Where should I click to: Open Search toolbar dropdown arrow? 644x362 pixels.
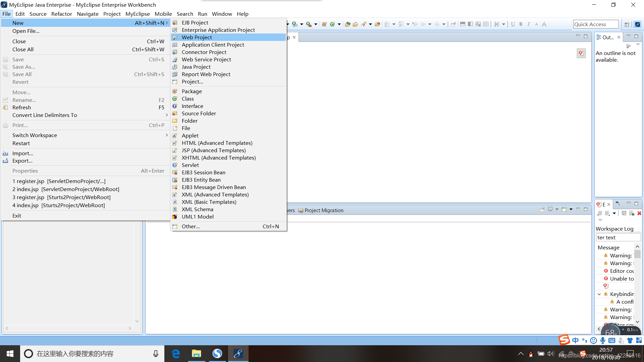click(370, 24)
